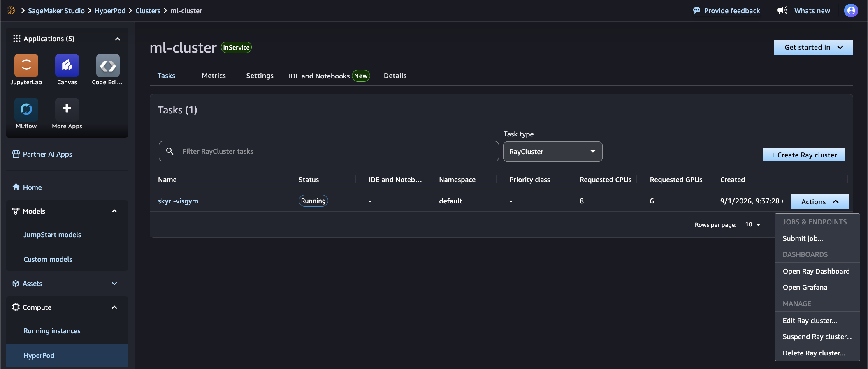This screenshot has height=369, width=868.
Task: Click the Whats new megaphone icon
Action: (x=782, y=11)
